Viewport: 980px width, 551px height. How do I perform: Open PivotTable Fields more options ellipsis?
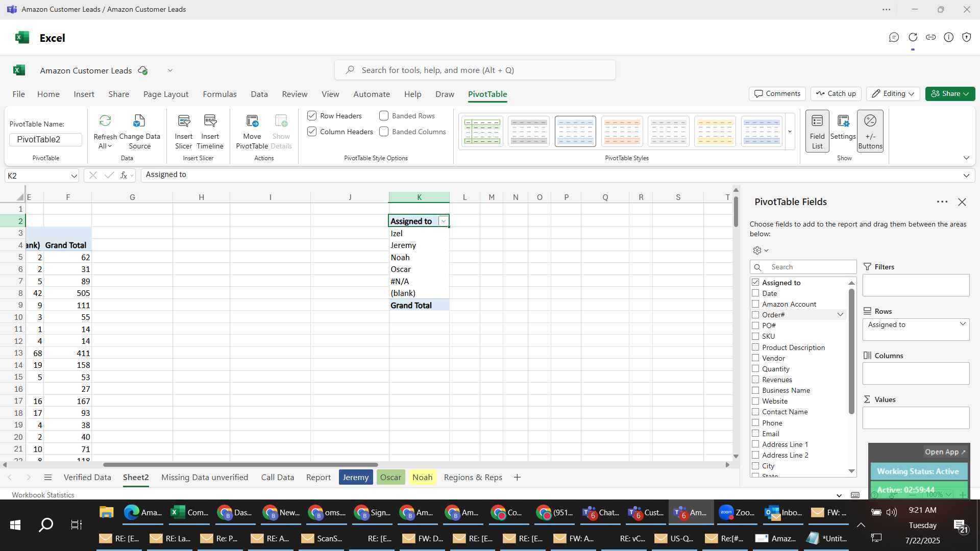(x=942, y=202)
